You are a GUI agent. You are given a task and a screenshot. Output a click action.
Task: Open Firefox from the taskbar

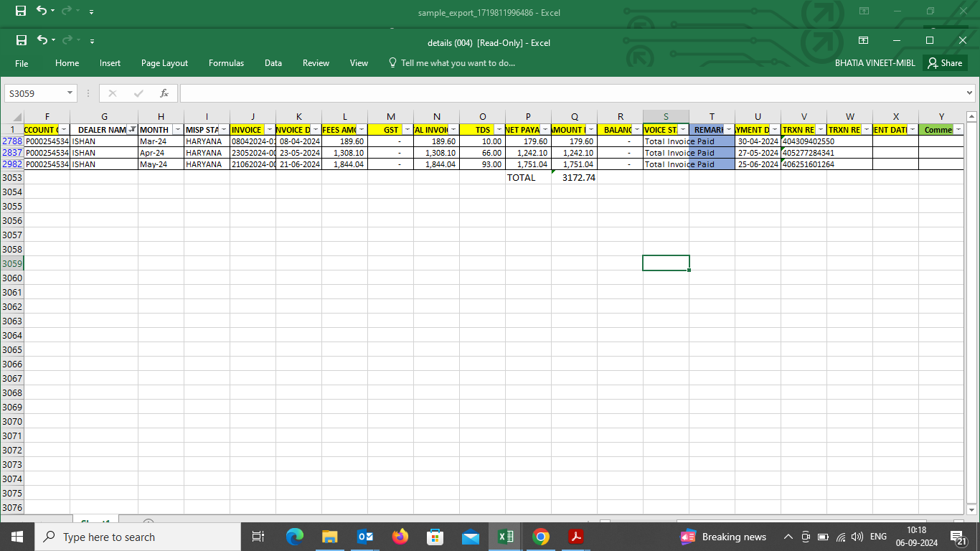tap(400, 537)
